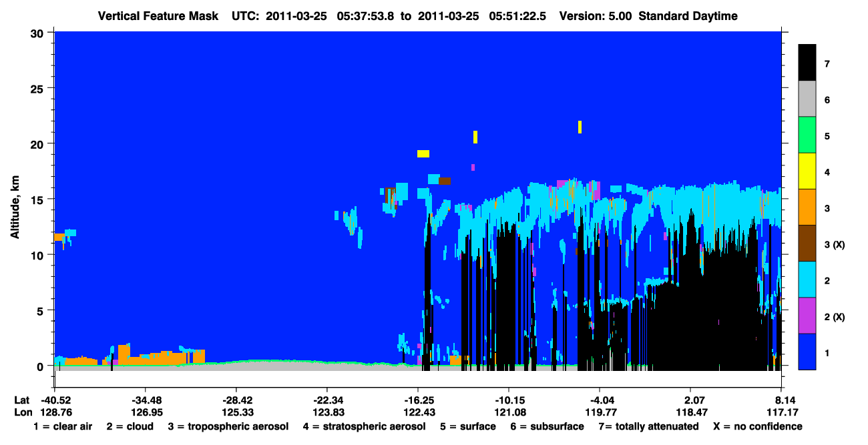Click the '3 = tropospheric aerosol' key text
Image resolution: width=868 pixels, height=445 pixels.
click(228, 426)
